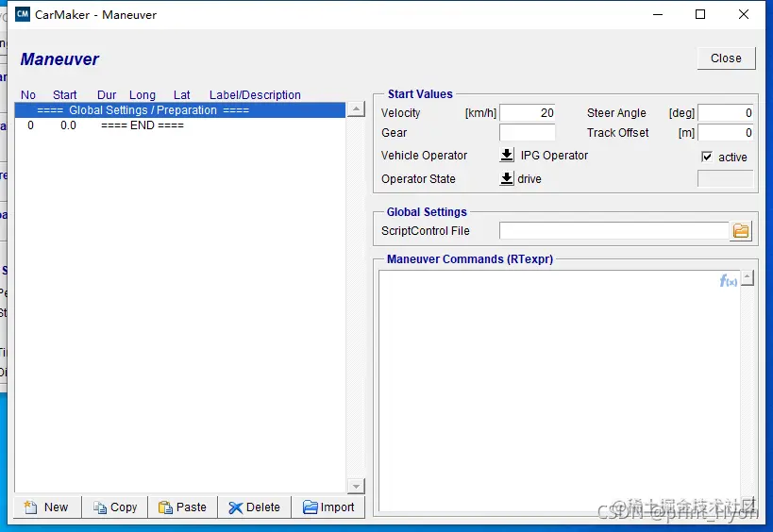Click the drive operator state value

(x=529, y=179)
